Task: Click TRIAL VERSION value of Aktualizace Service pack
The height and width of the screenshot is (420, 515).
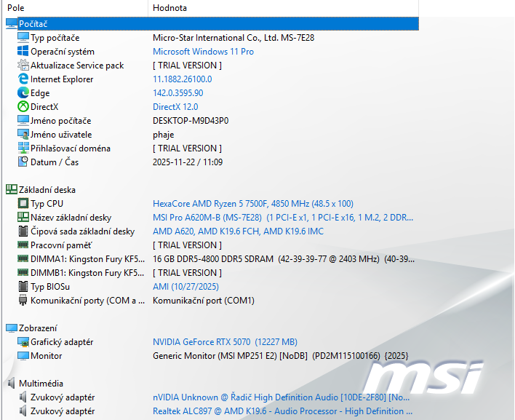Action: coord(187,66)
